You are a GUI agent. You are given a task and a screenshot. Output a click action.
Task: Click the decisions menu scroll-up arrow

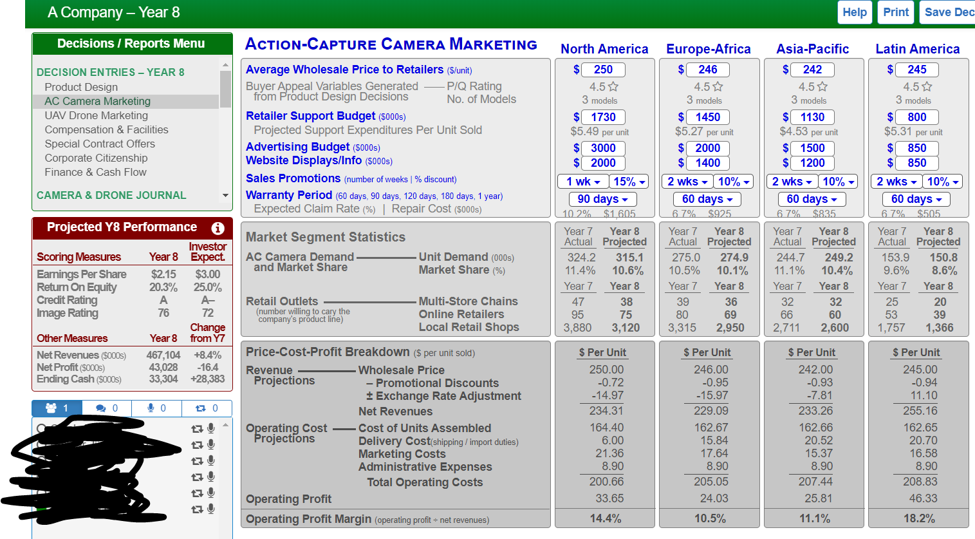click(x=225, y=65)
